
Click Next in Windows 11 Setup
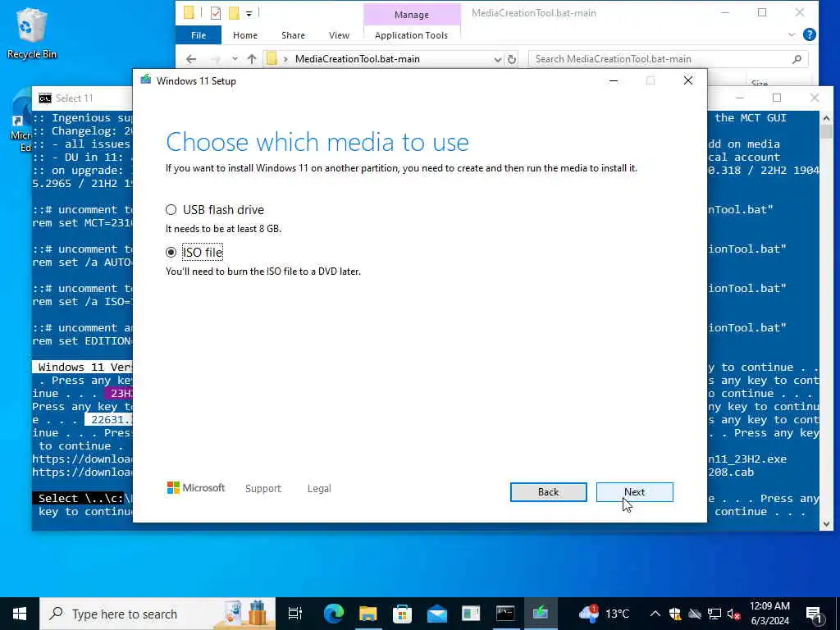pyautogui.click(x=634, y=492)
